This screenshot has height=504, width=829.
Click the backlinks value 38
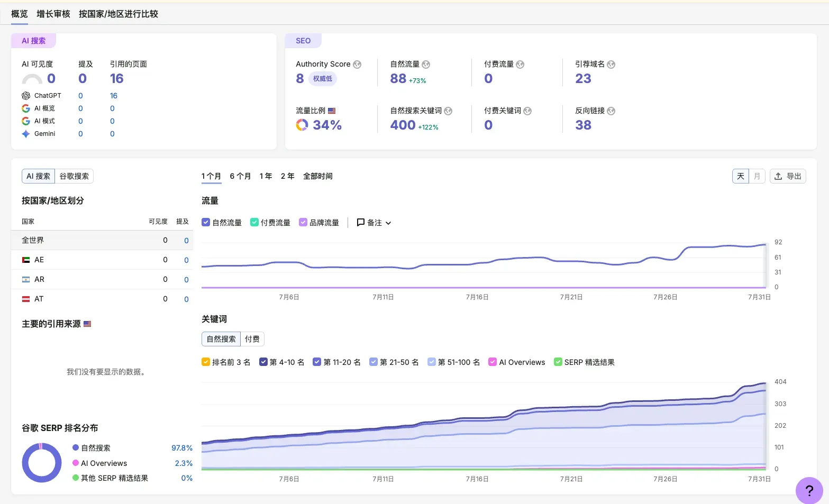[584, 125]
